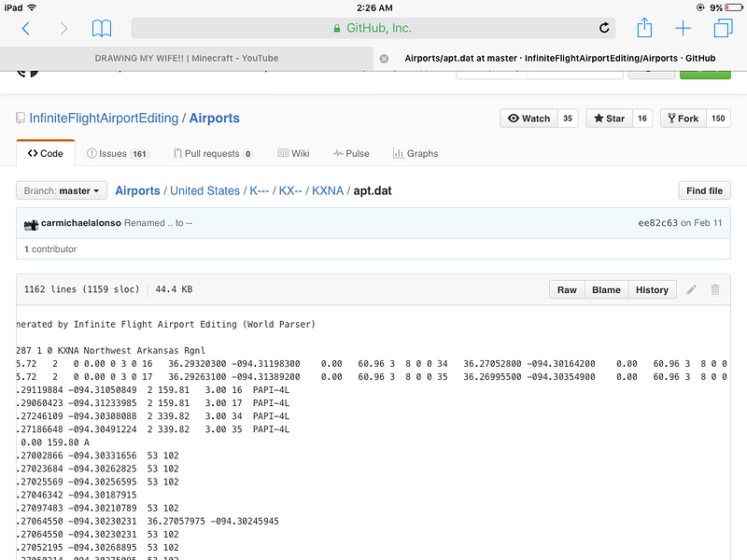The width and height of the screenshot is (747, 560).
Task: Open carmichaelalonso user profile link
Action: pyautogui.click(x=81, y=223)
